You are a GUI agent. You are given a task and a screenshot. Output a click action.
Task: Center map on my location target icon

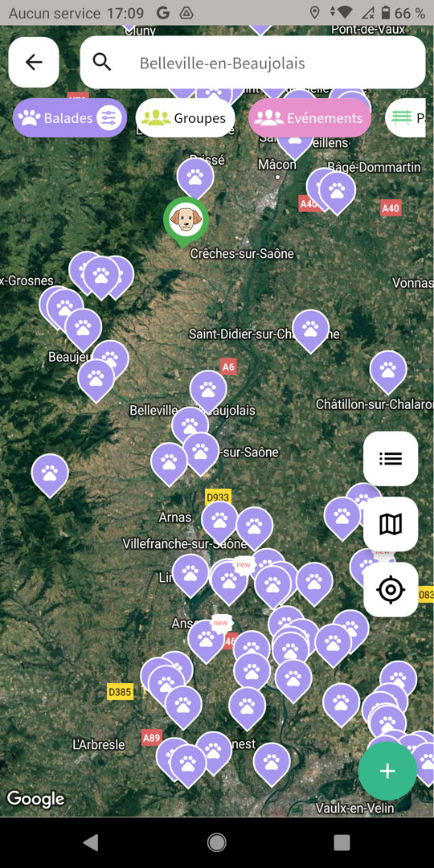click(391, 589)
